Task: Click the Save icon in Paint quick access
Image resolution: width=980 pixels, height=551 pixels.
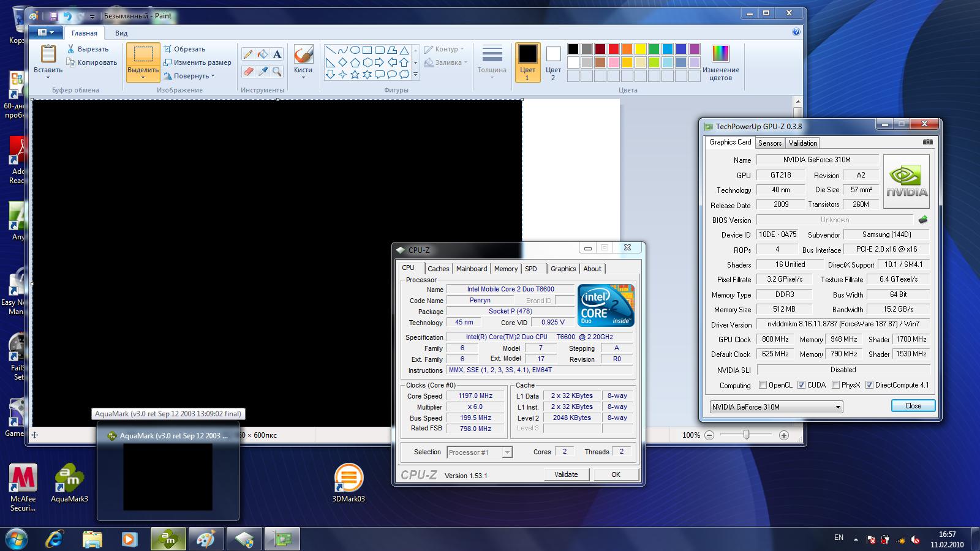Action: coord(53,16)
